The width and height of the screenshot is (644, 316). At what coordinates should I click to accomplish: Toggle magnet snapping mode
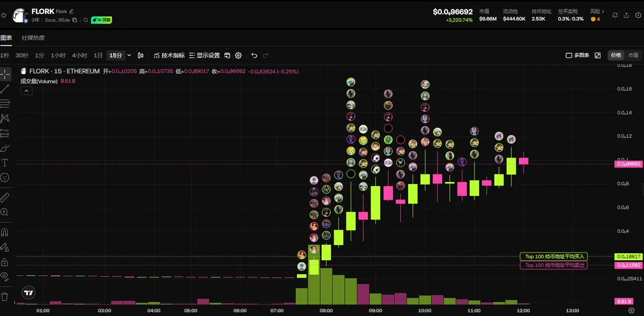[5, 232]
